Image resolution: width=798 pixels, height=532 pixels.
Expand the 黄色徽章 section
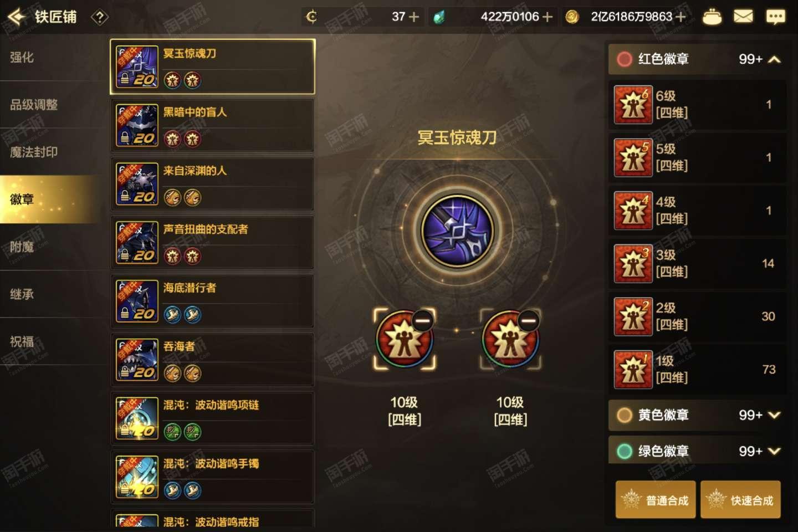click(x=775, y=415)
